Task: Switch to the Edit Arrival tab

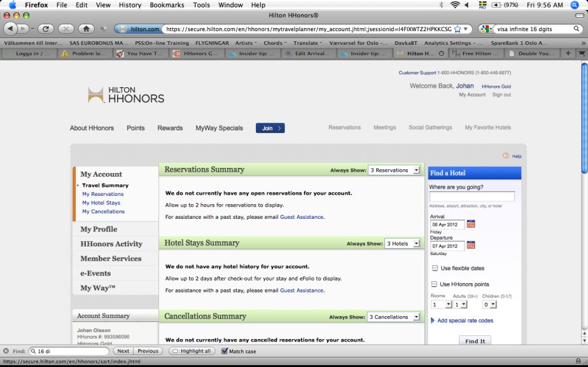Action: 309,53
